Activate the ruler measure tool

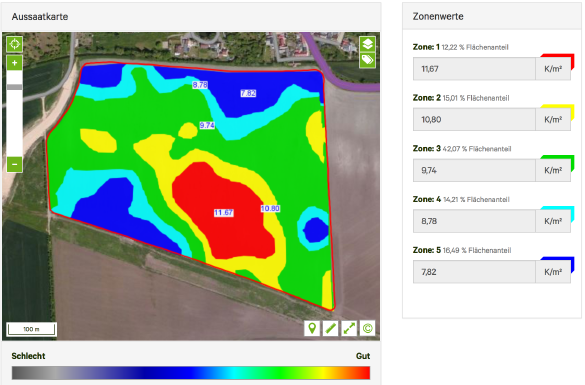[x=330, y=328]
